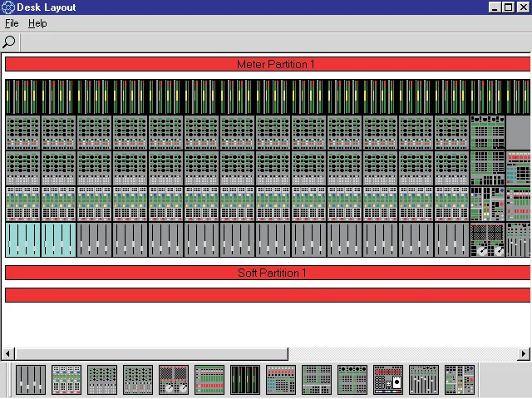Choose the palette knob panel with grey bottom buttons
Screen dimensions: 532x399
(102, 380)
